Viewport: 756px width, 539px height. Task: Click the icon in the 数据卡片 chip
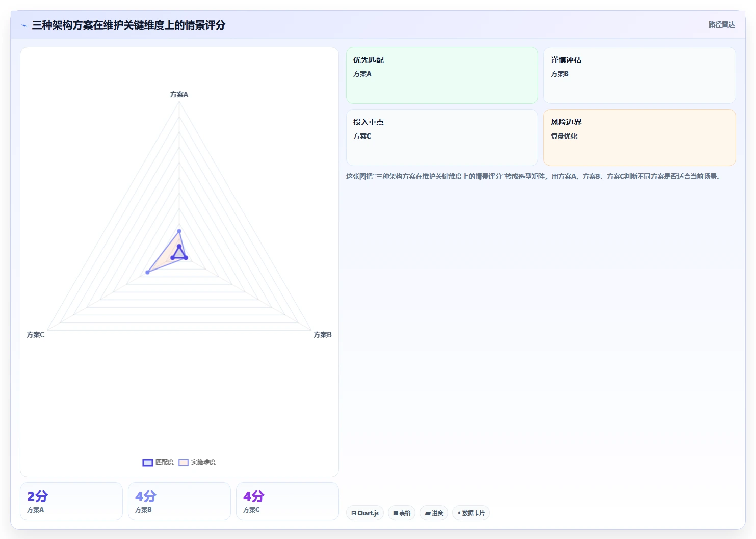pos(459,513)
